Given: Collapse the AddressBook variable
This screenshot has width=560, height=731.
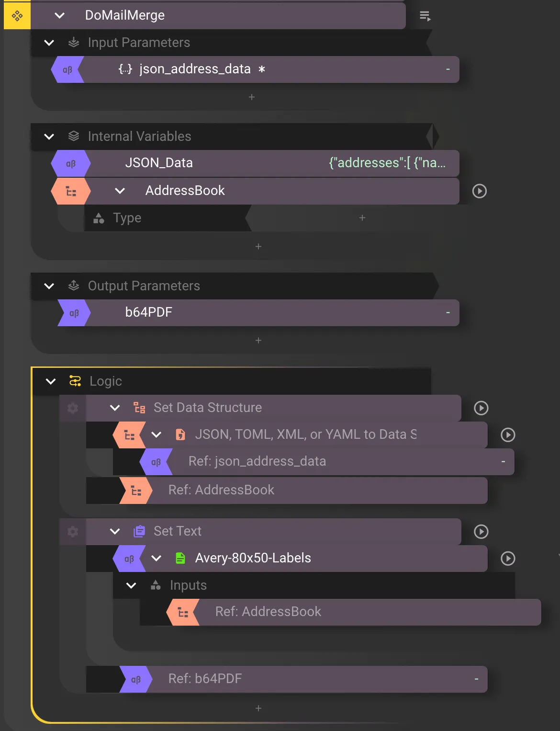Looking at the screenshot, I should pyautogui.click(x=120, y=191).
